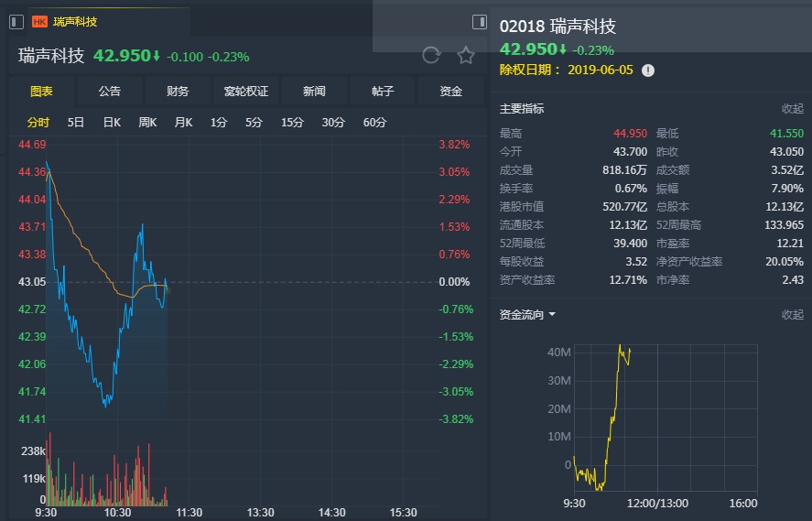The height and width of the screenshot is (521, 812).
Task: Click the 除权日期 2019-06-05 link
Action: point(569,70)
